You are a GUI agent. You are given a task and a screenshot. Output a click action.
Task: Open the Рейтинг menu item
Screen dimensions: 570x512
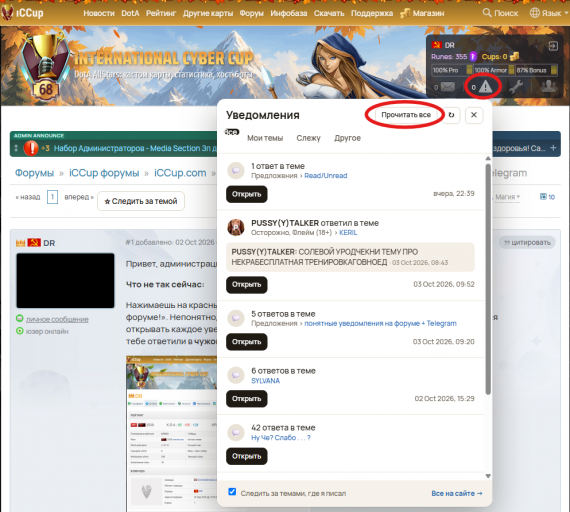pos(161,13)
